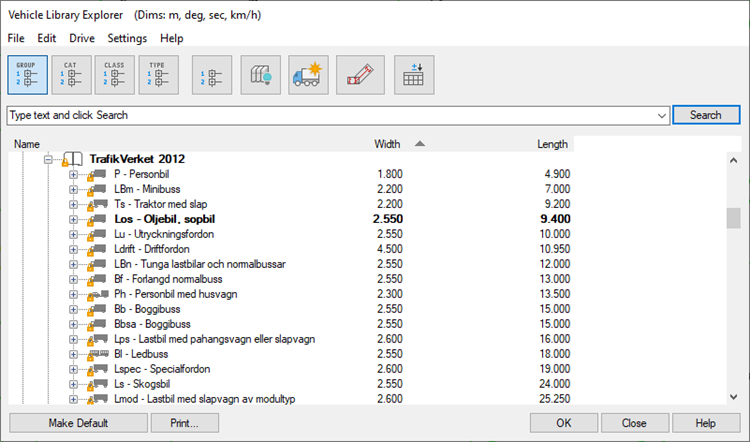Select Bf - Forlangd normalbuss row

tap(168, 279)
